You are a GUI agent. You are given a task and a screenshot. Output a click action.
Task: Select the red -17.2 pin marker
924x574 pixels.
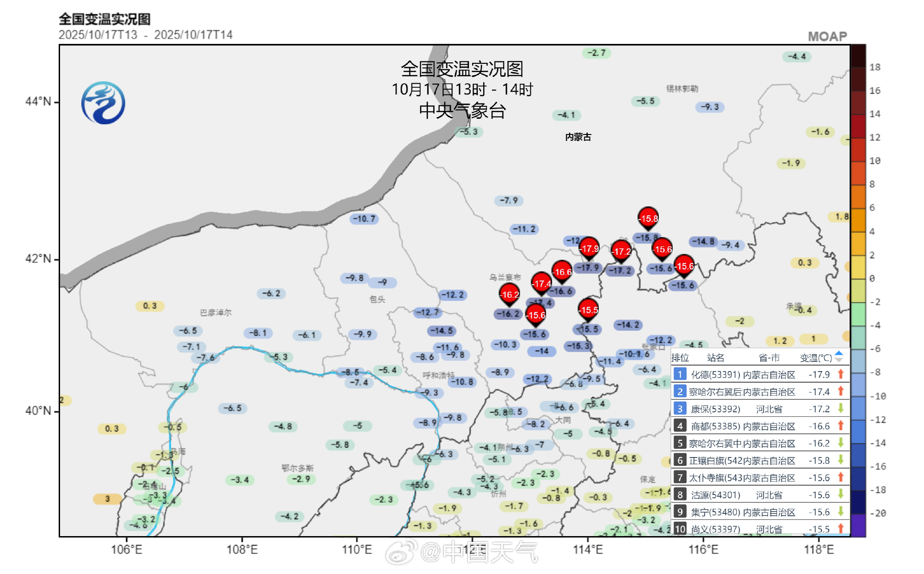(621, 251)
